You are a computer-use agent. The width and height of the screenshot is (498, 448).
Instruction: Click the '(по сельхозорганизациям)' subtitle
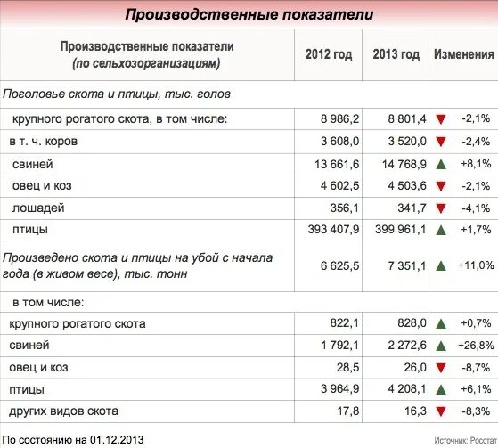pos(146,63)
